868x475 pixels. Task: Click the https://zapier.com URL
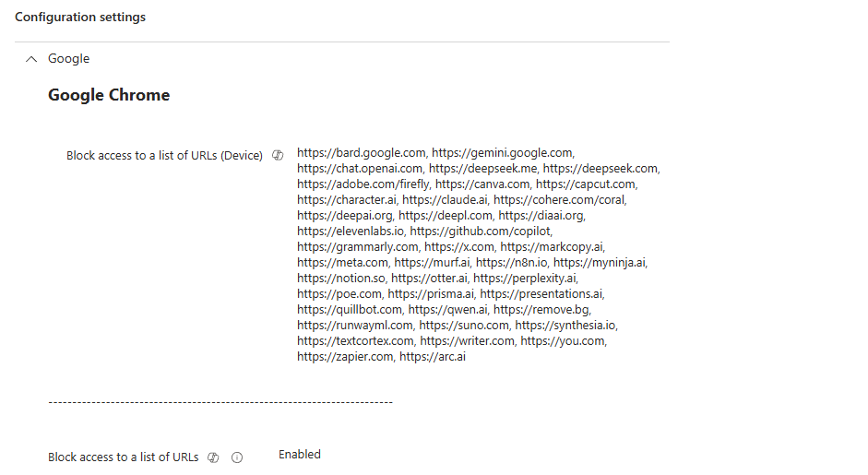click(345, 357)
